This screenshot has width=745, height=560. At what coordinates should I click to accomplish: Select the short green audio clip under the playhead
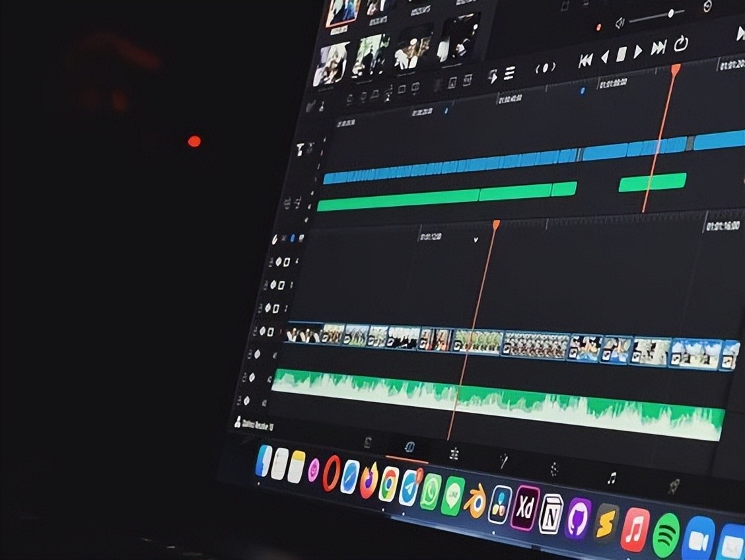point(652,182)
